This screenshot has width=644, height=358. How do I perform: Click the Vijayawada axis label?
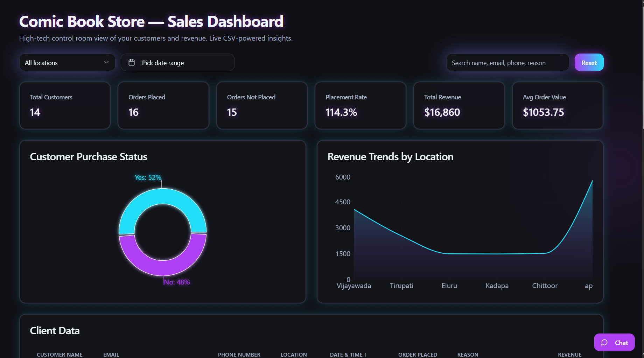point(353,286)
